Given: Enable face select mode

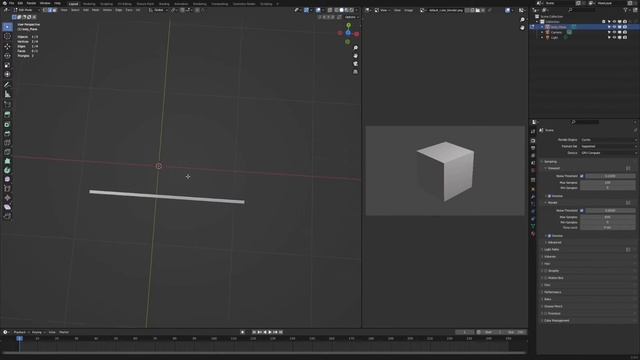Looking at the screenshot, I should pyautogui.click(x=55, y=10).
